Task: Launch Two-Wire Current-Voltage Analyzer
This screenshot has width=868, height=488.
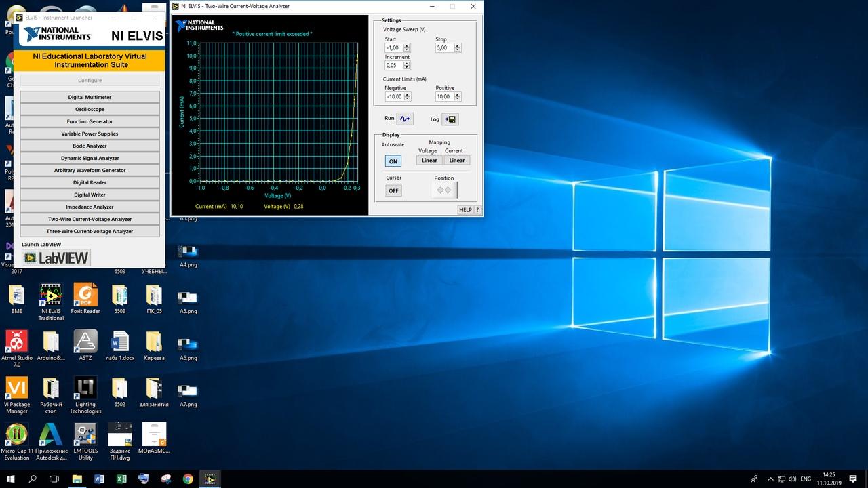Action: pos(90,219)
